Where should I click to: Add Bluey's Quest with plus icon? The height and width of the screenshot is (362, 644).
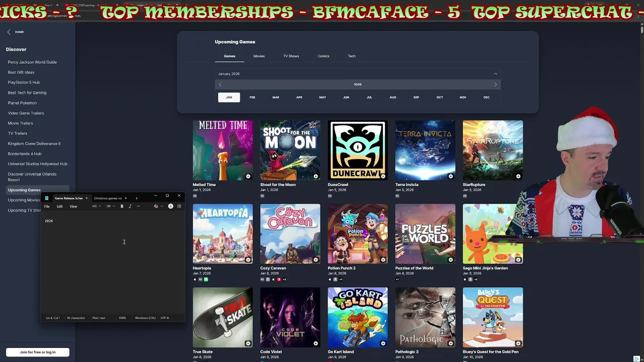point(518,343)
